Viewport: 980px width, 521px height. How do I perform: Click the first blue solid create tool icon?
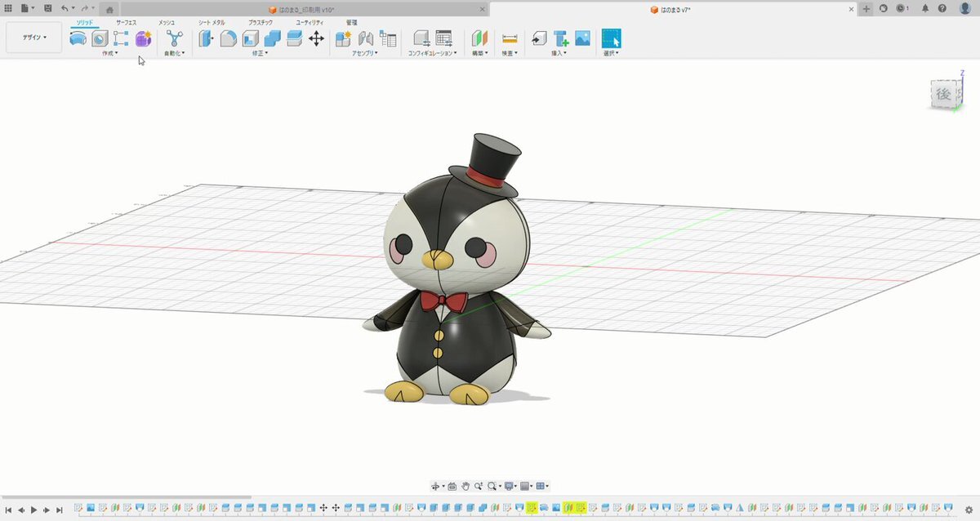78,38
